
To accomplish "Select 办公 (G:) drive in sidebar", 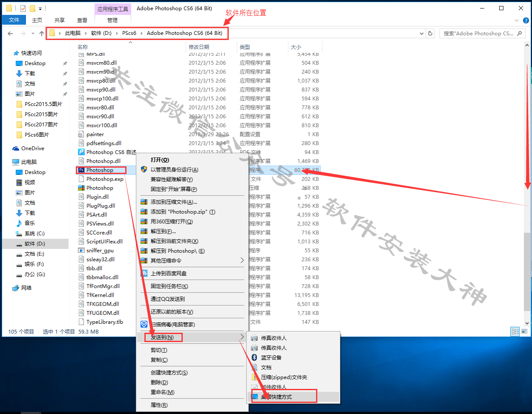I will [x=35, y=274].
